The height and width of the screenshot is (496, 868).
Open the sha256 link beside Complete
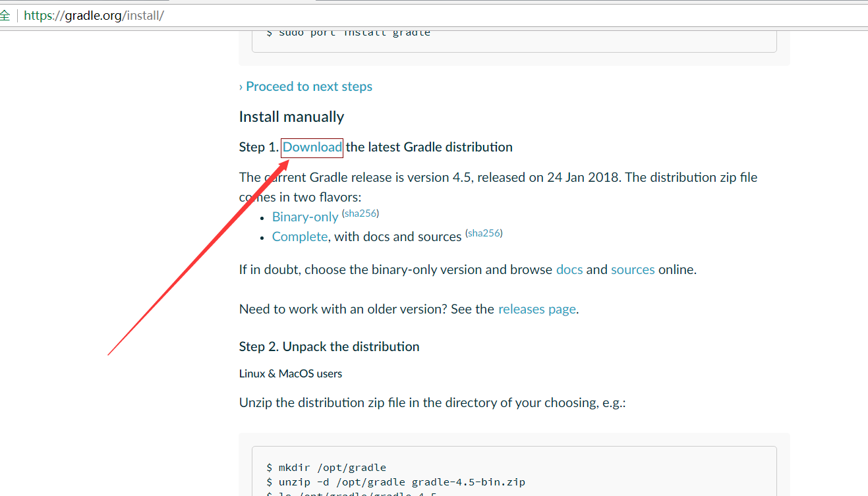(x=484, y=233)
